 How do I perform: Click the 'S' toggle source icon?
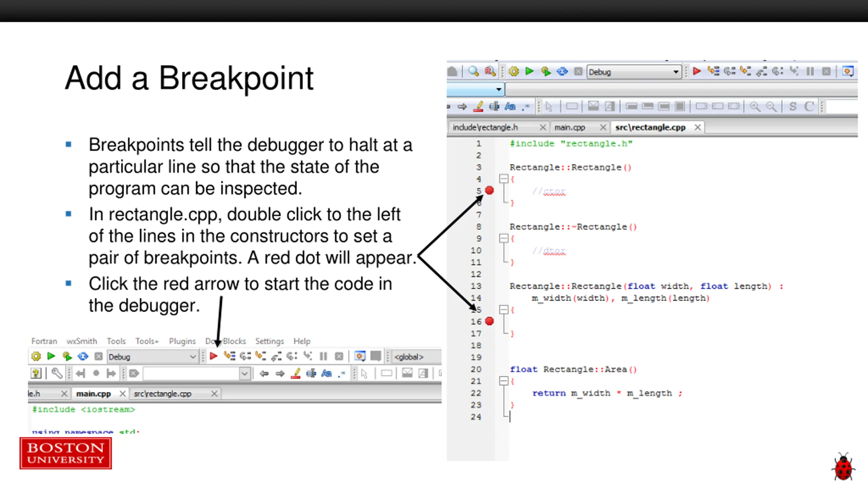[x=793, y=106]
